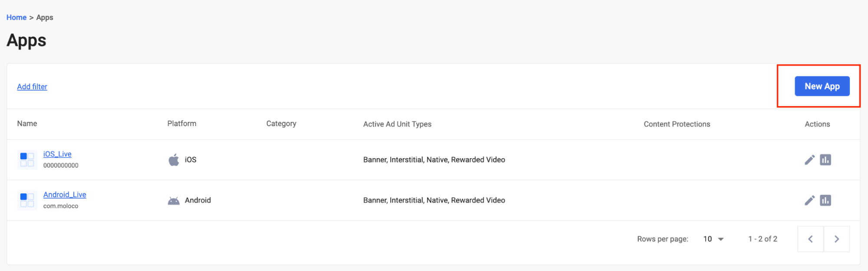
Task: Click the iOS_Live app thumbnail icon
Action: point(27,160)
